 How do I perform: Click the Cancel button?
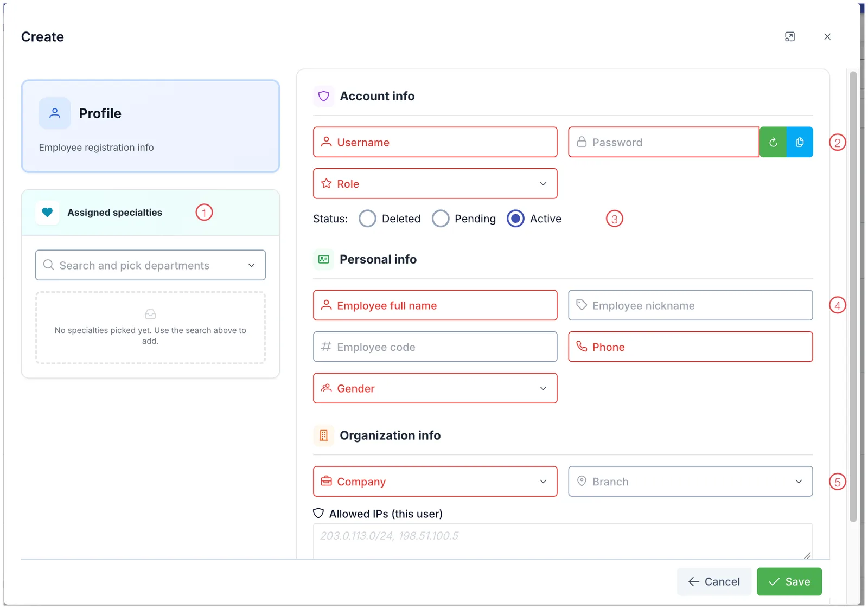pyautogui.click(x=714, y=581)
